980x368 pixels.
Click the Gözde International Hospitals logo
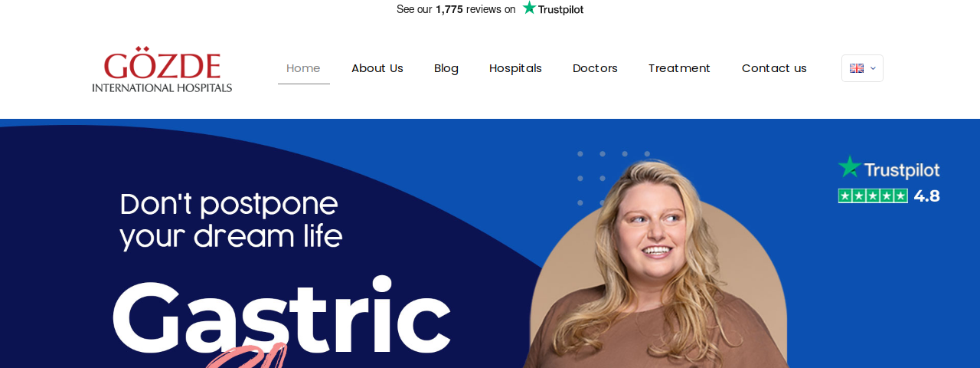click(x=162, y=70)
